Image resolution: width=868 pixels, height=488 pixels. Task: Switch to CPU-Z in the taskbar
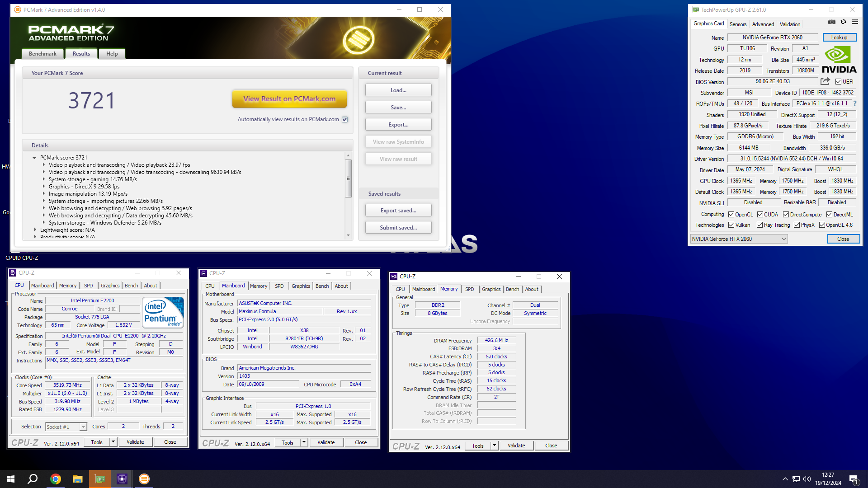[x=122, y=479]
